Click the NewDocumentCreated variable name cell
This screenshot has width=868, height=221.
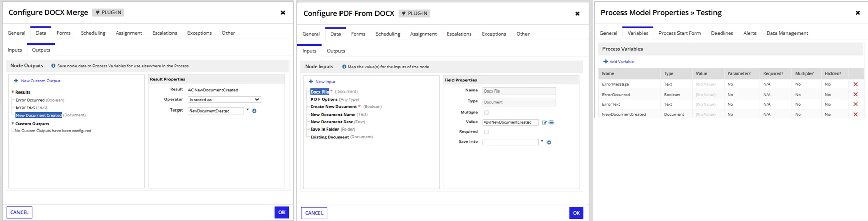pos(624,114)
